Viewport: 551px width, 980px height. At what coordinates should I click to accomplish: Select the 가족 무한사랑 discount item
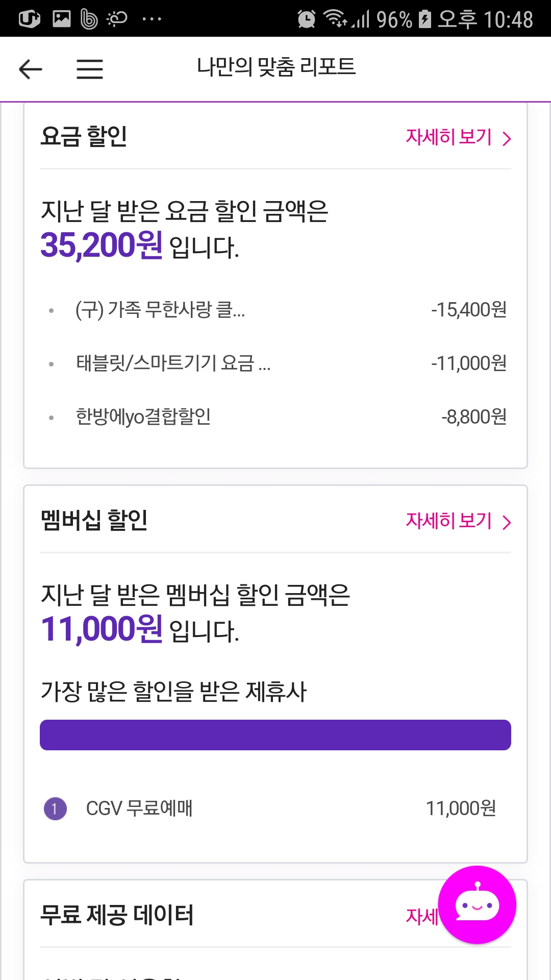[x=160, y=309]
